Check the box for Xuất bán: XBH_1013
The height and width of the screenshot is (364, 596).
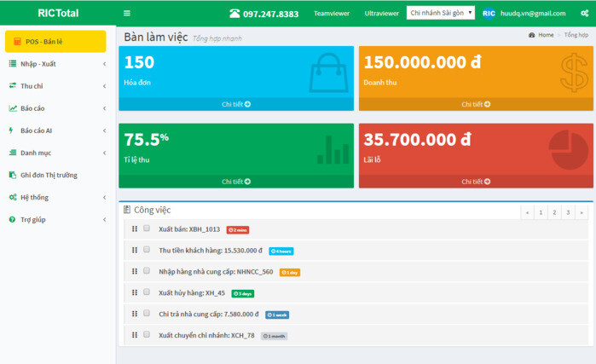coord(147,228)
